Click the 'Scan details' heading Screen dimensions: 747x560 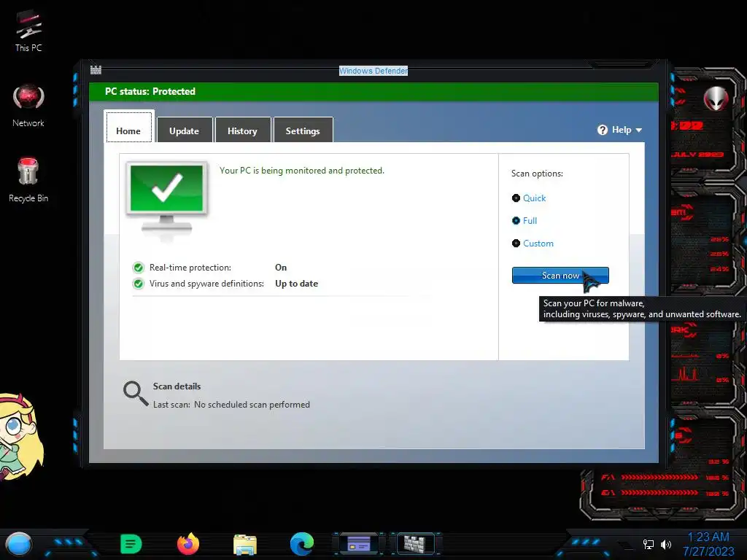click(177, 386)
